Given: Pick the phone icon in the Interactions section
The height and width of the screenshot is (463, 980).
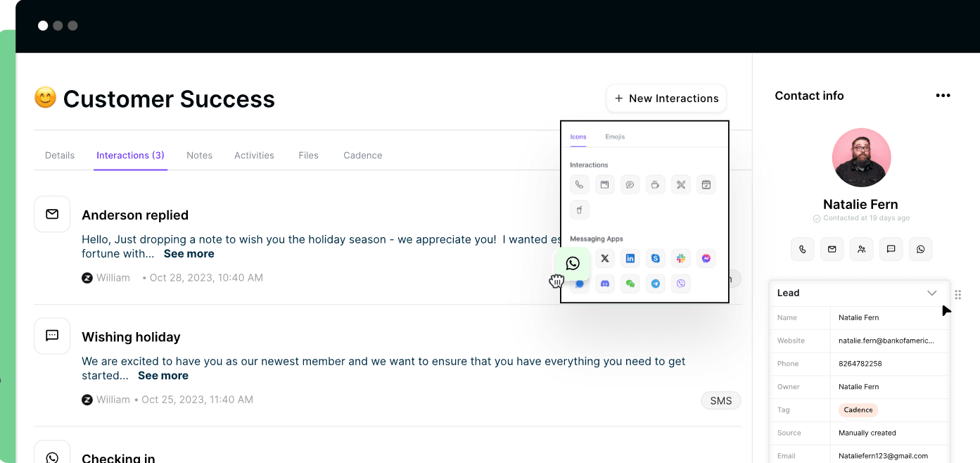Looking at the screenshot, I should 579,184.
